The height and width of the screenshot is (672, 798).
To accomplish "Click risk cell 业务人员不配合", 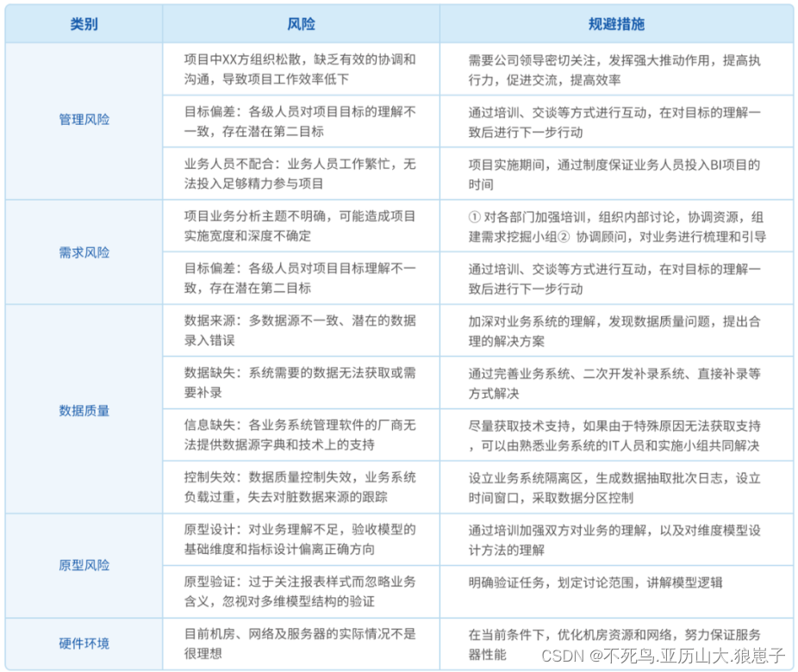I will point(302,173).
